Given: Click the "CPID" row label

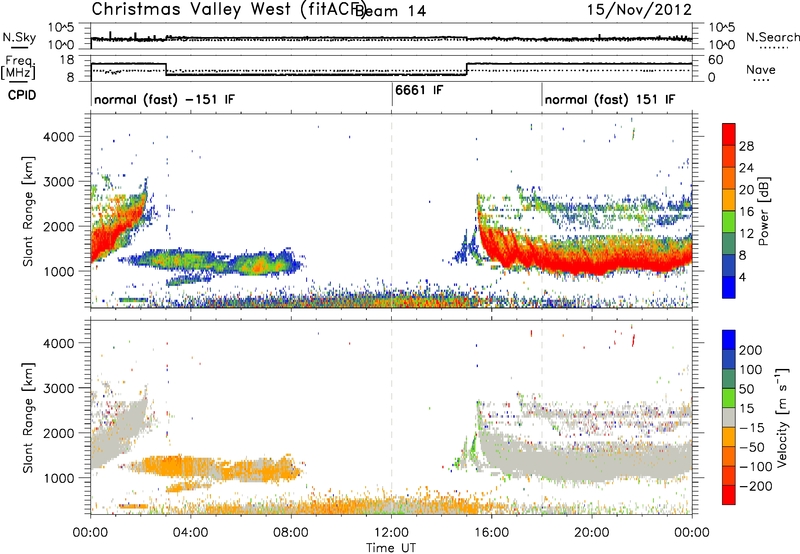Looking at the screenshot, I should coord(22,95).
